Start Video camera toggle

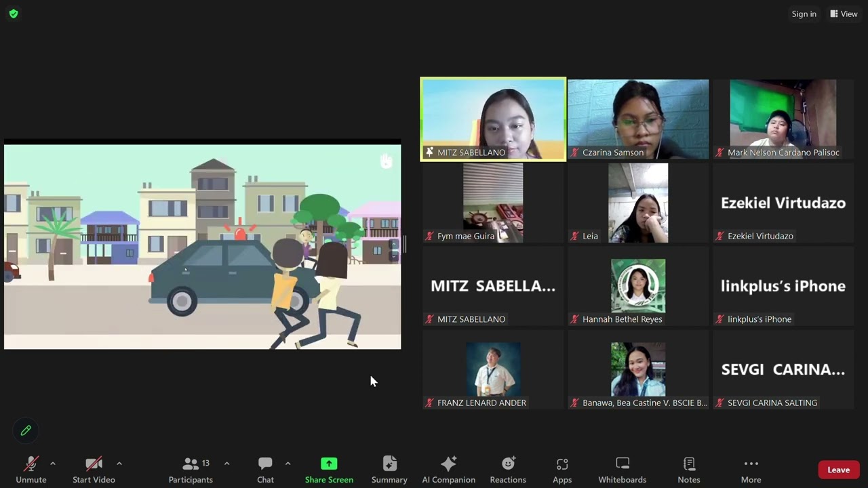pos(94,469)
